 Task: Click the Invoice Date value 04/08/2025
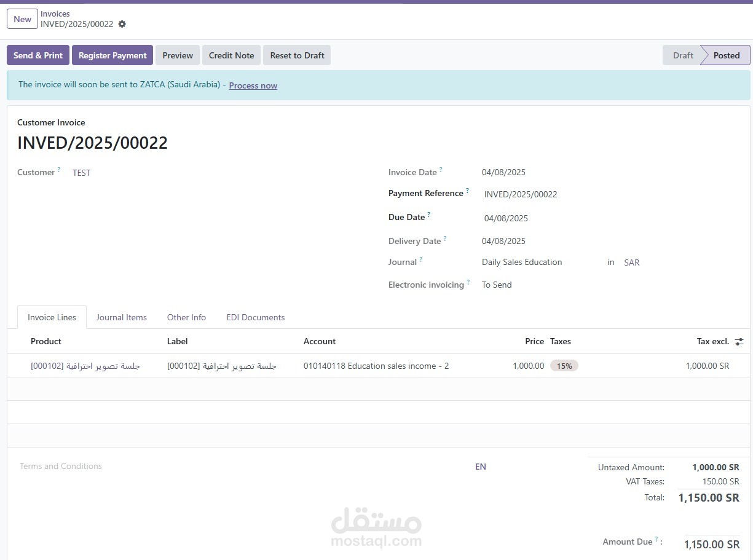(503, 172)
